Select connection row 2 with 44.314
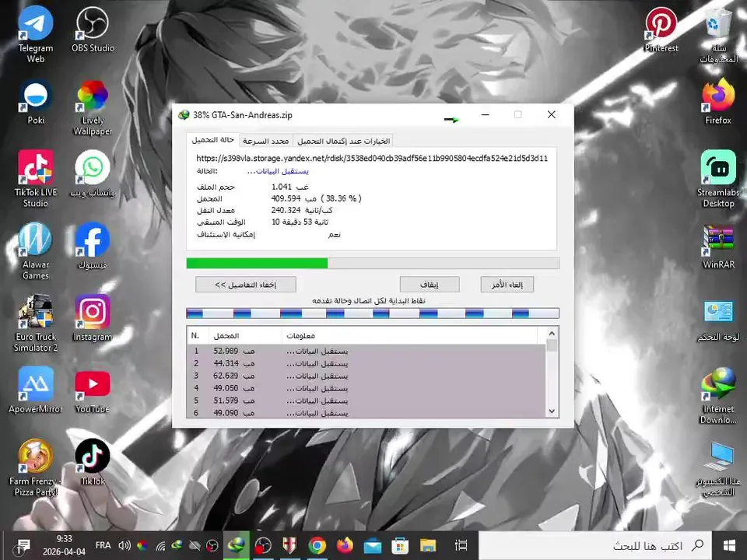 click(x=366, y=363)
